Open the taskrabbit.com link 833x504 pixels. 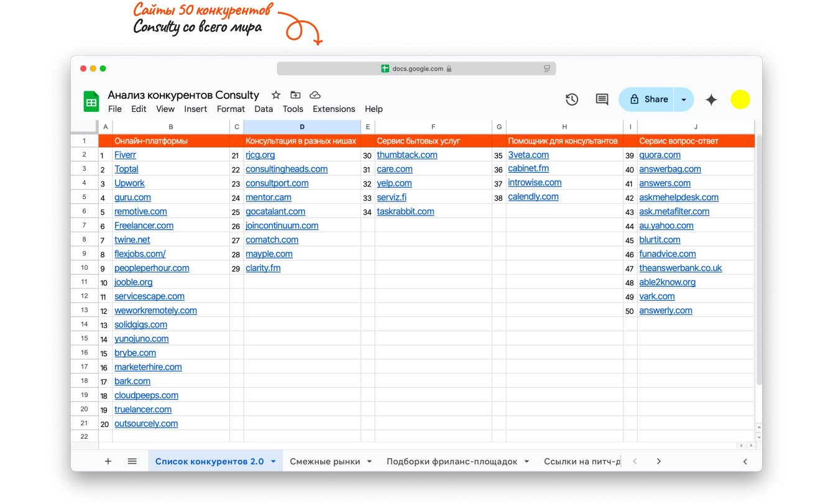pos(405,211)
